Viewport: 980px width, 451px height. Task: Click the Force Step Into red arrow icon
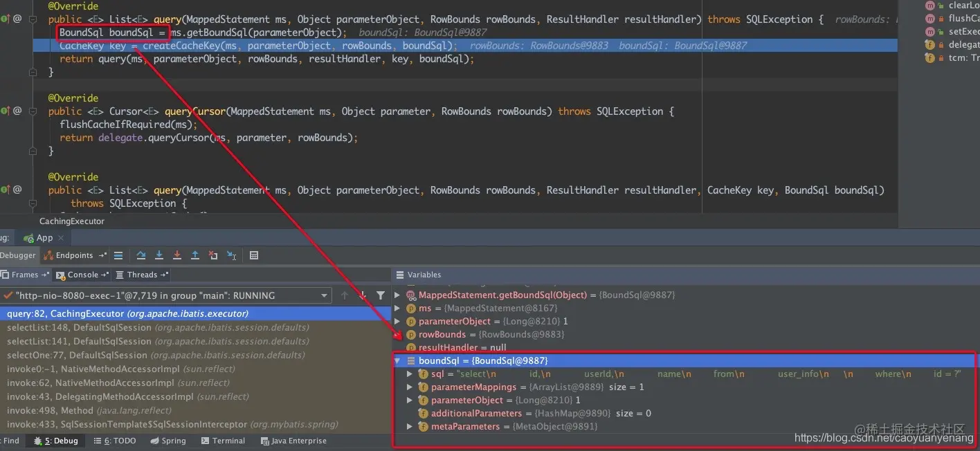point(177,255)
